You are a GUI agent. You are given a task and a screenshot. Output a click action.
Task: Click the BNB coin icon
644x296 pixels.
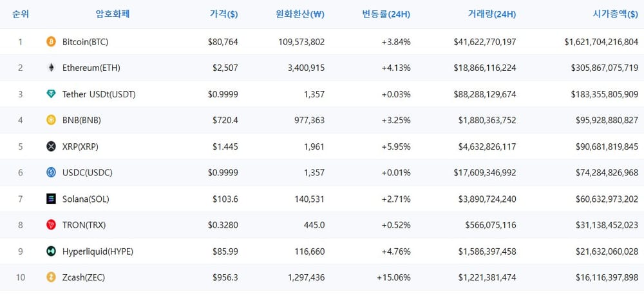pyautogui.click(x=51, y=120)
